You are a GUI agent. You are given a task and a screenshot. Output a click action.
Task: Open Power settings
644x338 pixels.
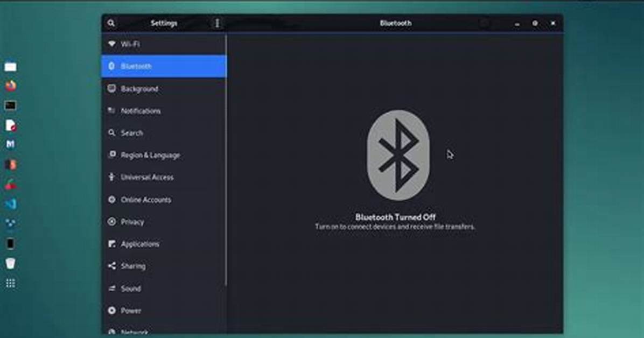coord(164,311)
